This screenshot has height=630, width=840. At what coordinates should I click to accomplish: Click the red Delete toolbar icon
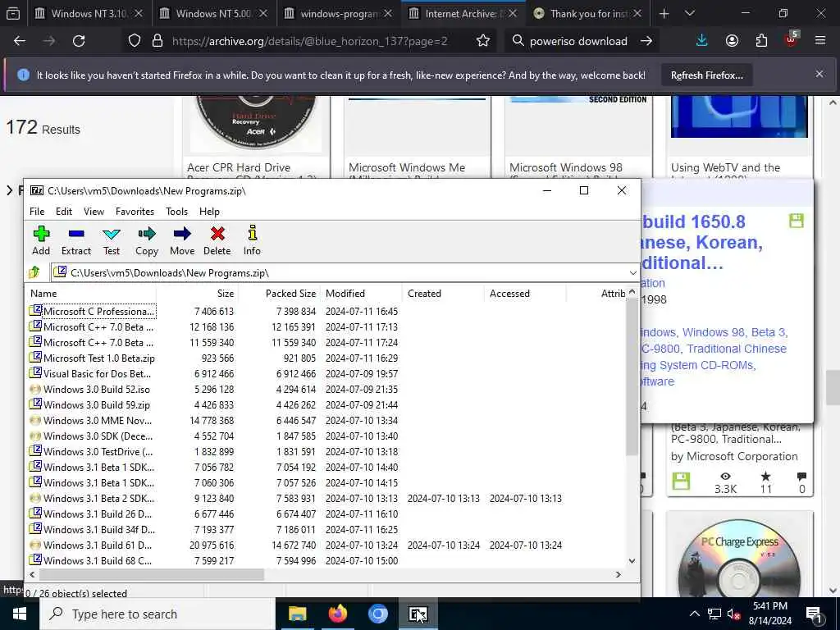click(217, 240)
